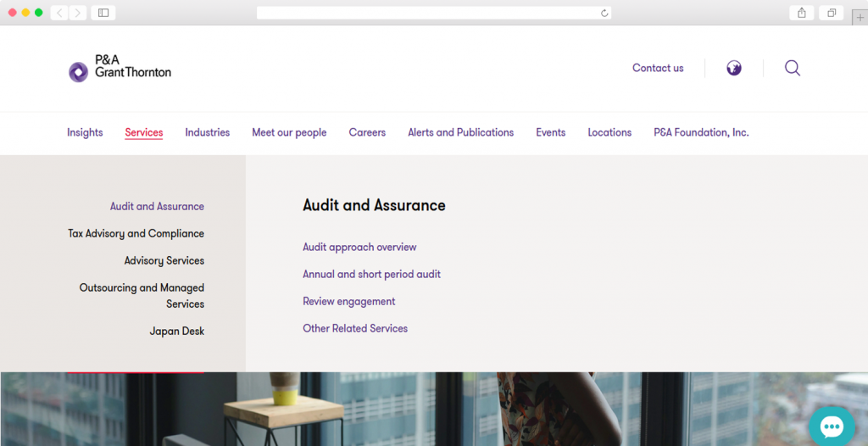Open the globe language selector icon
The image size is (868, 446).
(x=734, y=68)
